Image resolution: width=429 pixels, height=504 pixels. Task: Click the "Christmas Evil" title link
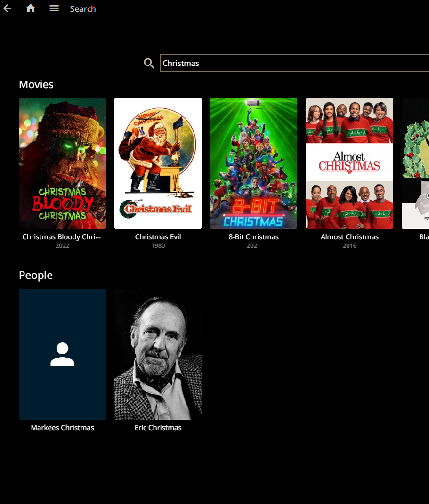(158, 237)
